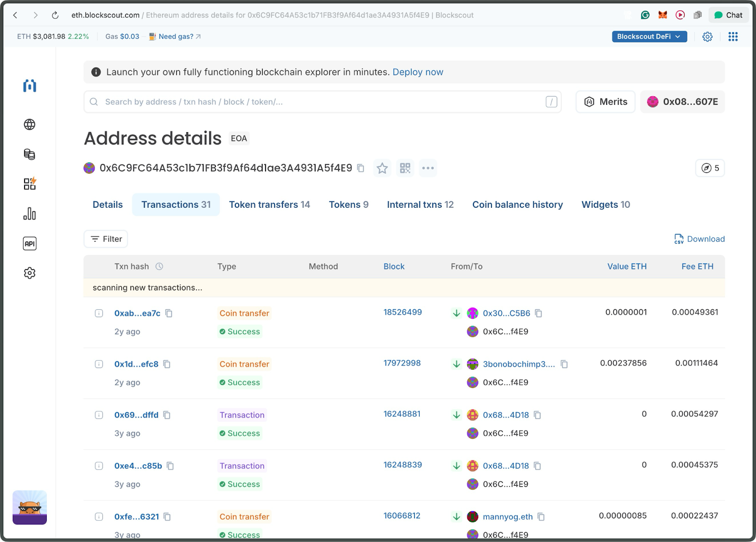Open the DApps marketplace sidebar icon
756x542 pixels.
(x=29, y=184)
